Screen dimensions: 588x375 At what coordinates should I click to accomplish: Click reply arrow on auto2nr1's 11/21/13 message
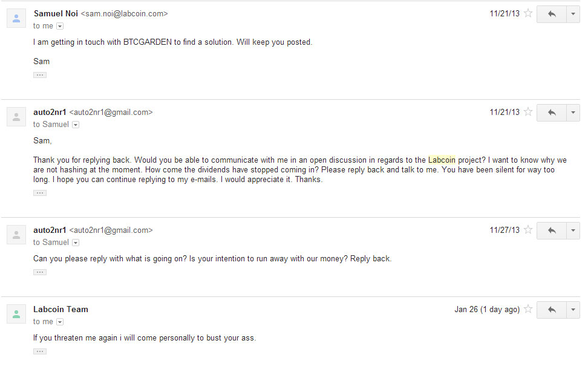tap(551, 113)
